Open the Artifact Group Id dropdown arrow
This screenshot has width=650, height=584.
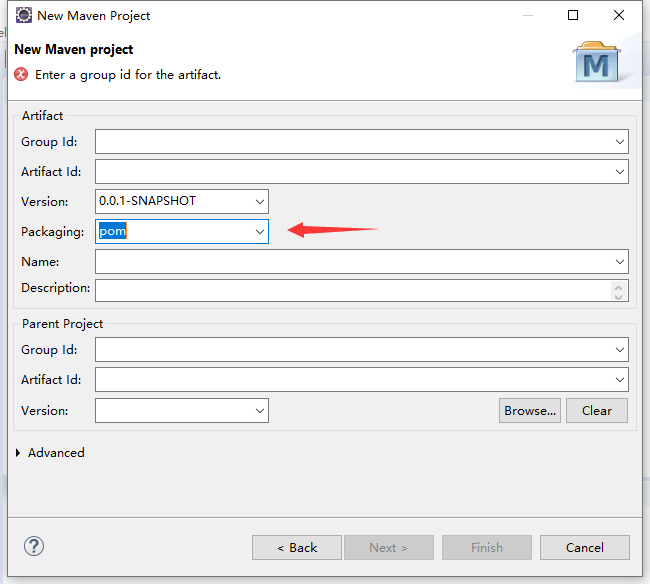pos(620,142)
